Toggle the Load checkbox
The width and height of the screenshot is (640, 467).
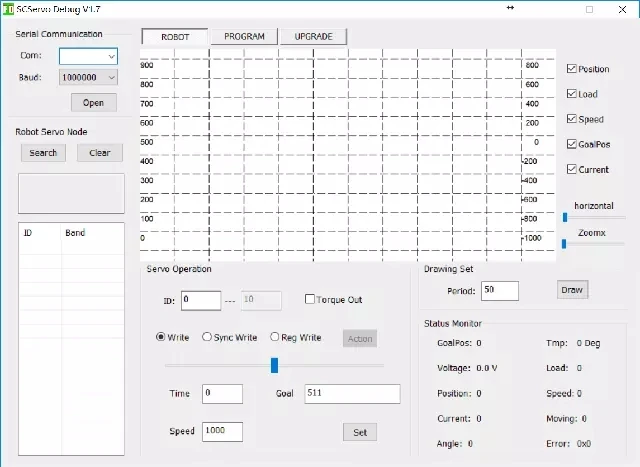click(572, 94)
